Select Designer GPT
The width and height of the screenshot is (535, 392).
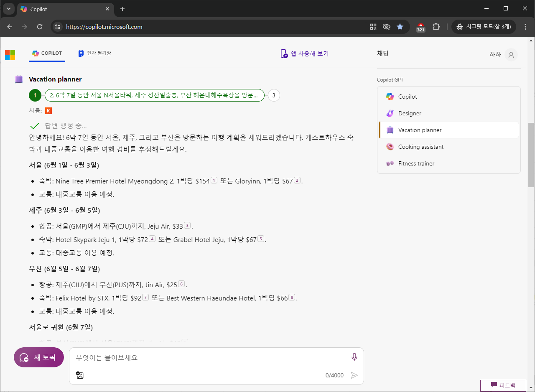click(x=449, y=113)
